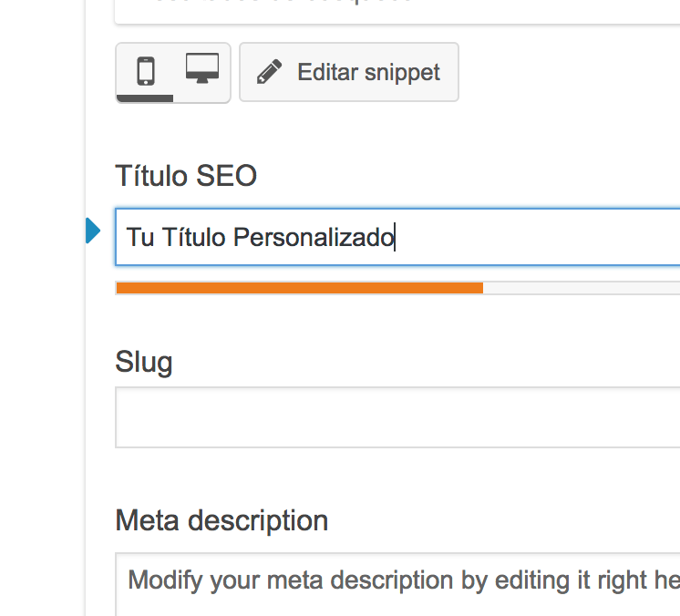Click the word Título inside the SEO field
Viewport: 680px width, 616px height.
(x=194, y=236)
